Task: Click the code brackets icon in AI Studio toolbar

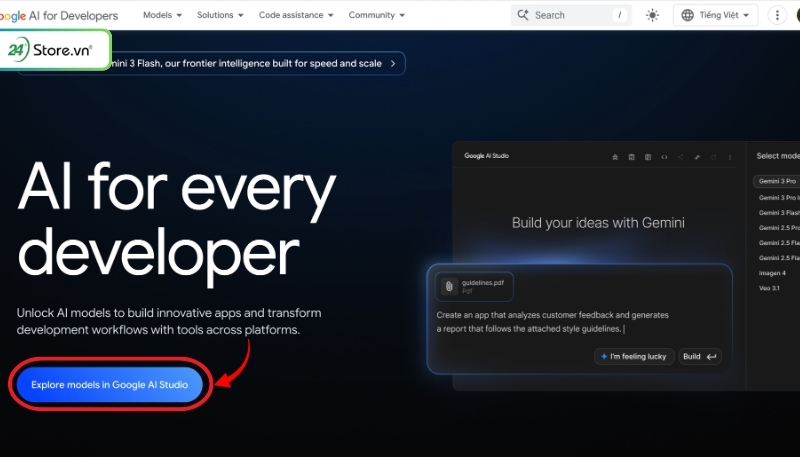Action: [x=664, y=157]
